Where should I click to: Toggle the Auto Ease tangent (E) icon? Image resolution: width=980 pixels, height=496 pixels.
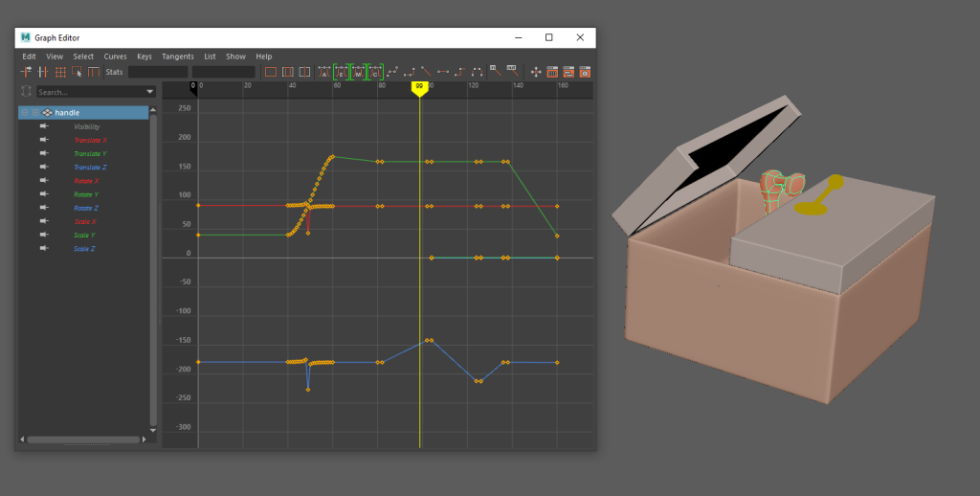click(341, 72)
